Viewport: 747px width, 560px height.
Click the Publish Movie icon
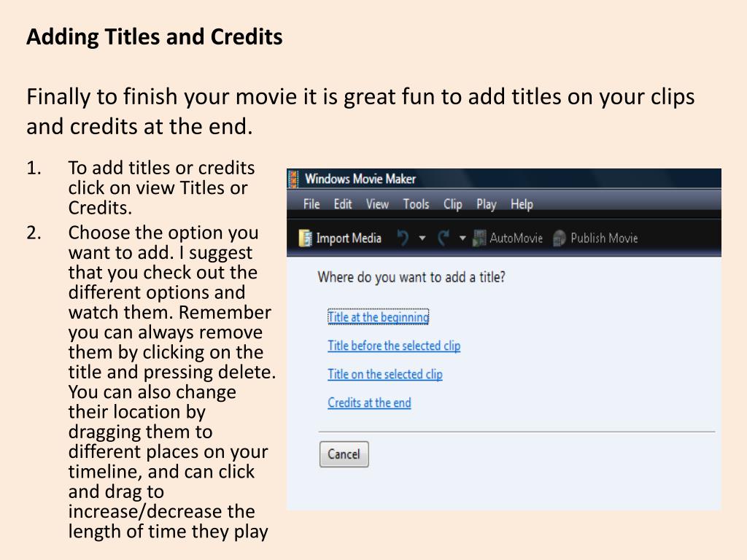coord(560,238)
